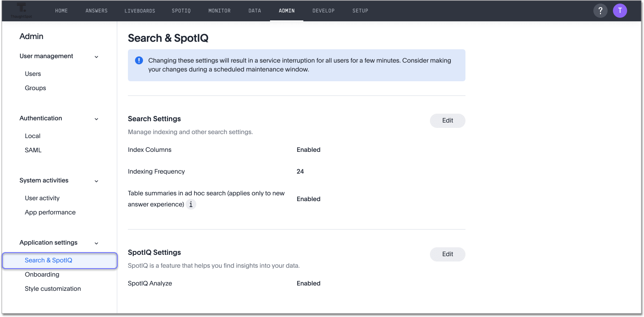The width and height of the screenshot is (644, 317).
Task: Show the tooltip for table summaries setting
Action: tap(191, 204)
